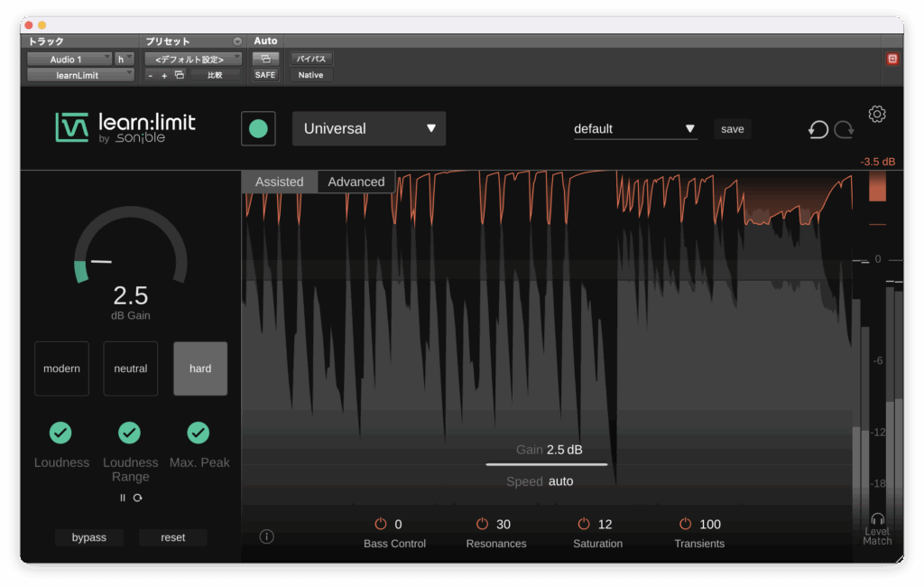
Task: Click the -3.5 dB gain reduction readout
Action: coord(877,162)
